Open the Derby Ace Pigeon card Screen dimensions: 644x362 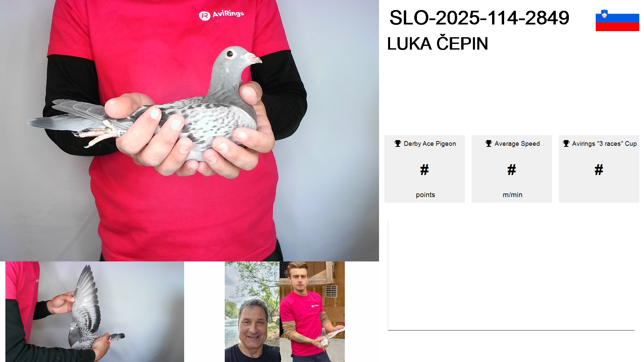425,169
